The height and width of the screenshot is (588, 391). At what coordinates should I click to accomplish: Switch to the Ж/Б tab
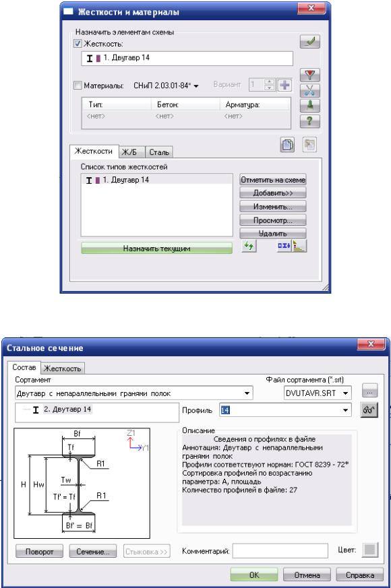tap(131, 152)
